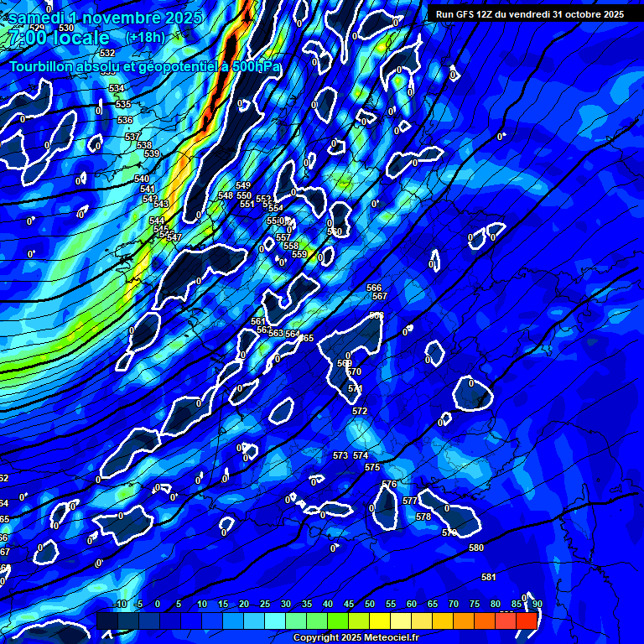The height and width of the screenshot is (644, 644).
Task: Click the 540 geopotential contour label
Action: click(142, 179)
